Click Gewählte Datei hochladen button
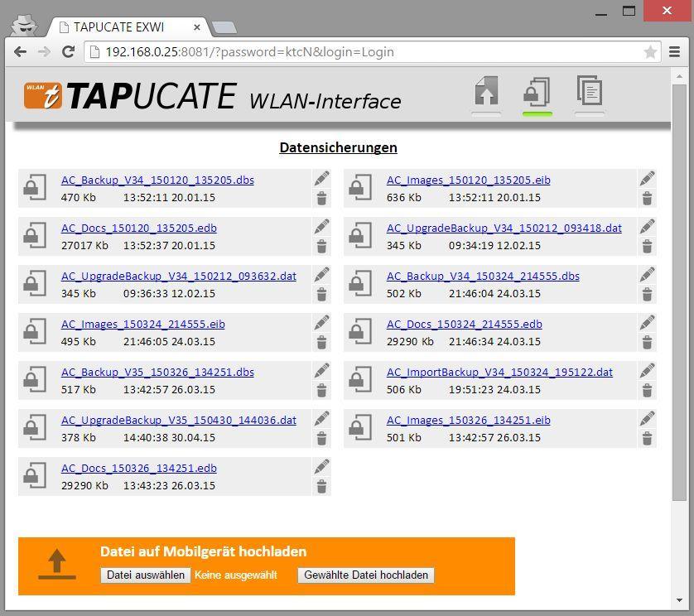694x616 pixels. pos(366,575)
